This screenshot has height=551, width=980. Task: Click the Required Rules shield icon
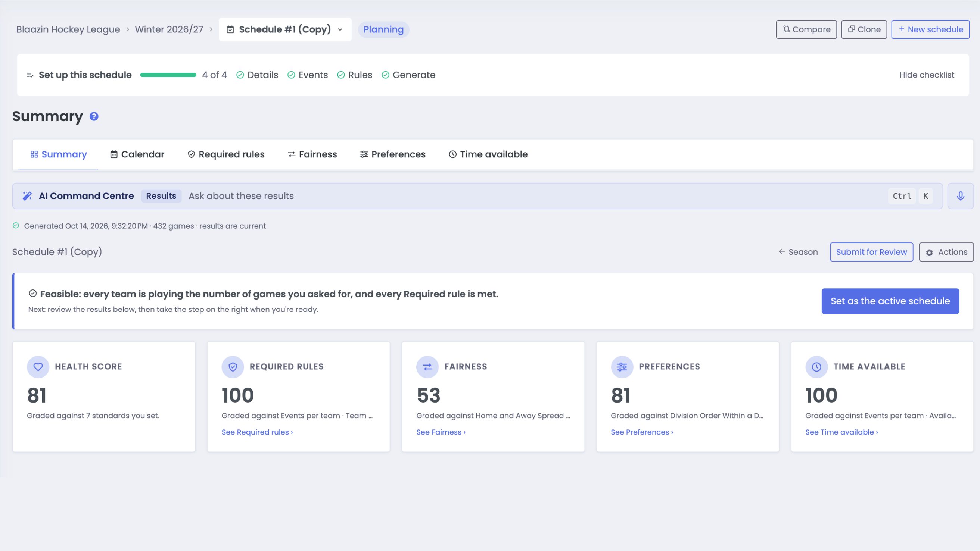click(233, 367)
